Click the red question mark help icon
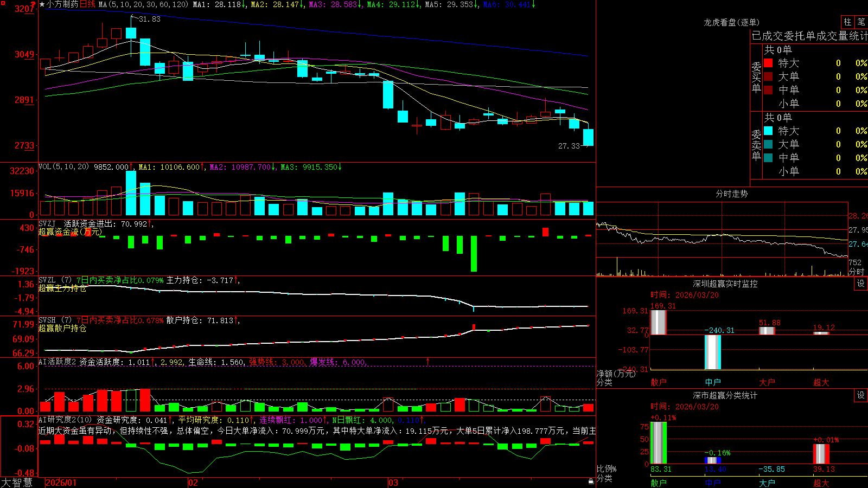This screenshot has height=488, width=868. (33, 4)
